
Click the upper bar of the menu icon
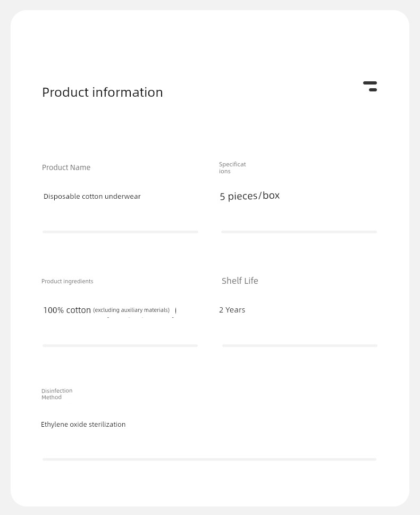click(370, 83)
